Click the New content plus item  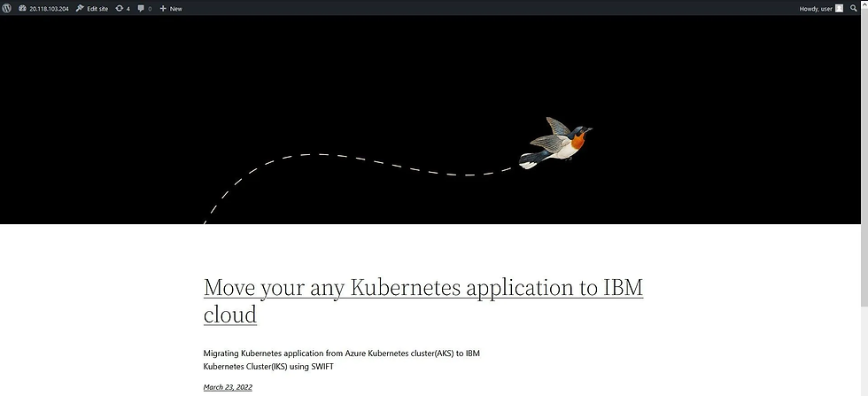(x=170, y=8)
